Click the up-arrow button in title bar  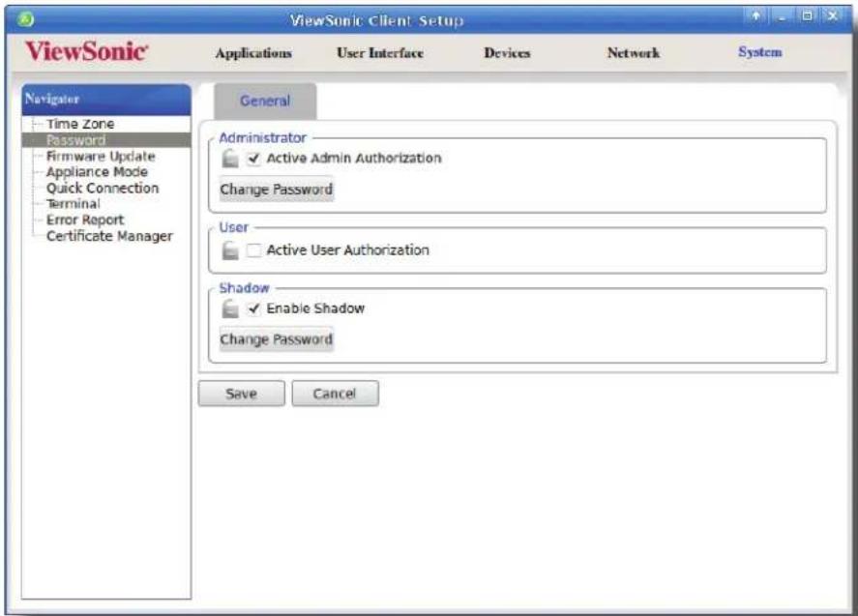coord(755,15)
